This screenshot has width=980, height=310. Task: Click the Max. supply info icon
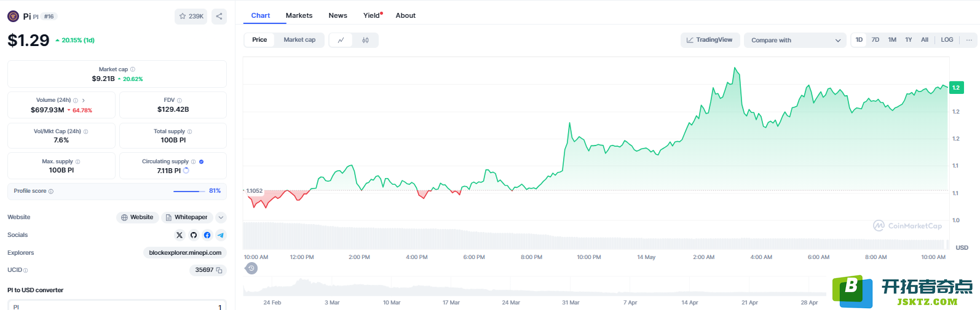(77, 161)
